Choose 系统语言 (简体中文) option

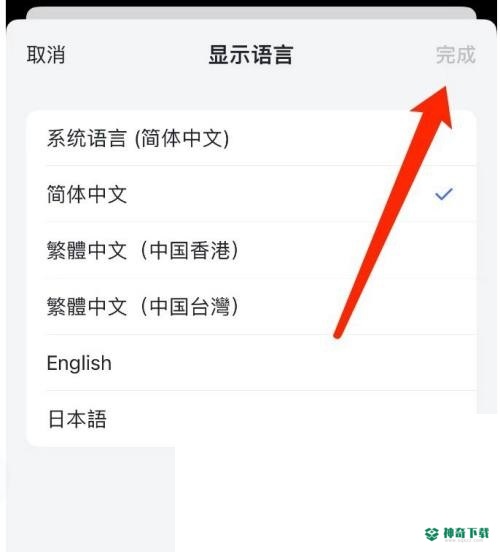(x=251, y=138)
